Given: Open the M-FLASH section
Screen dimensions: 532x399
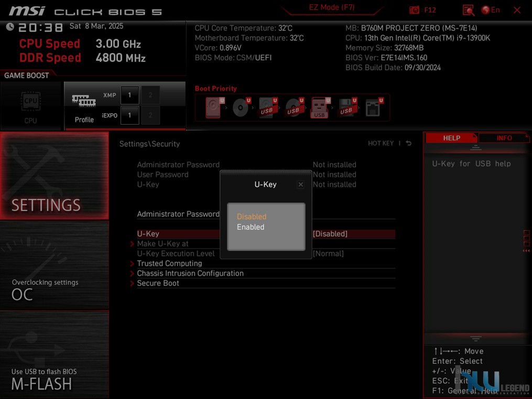Looking at the screenshot, I should (55, 354).
